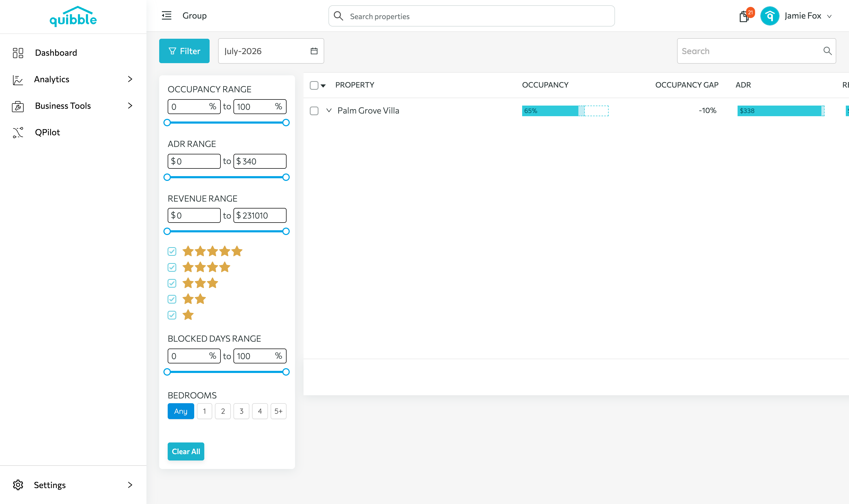Click the PROPERTY column header
This screenshot has width=849, height=504.
point(354,85)
